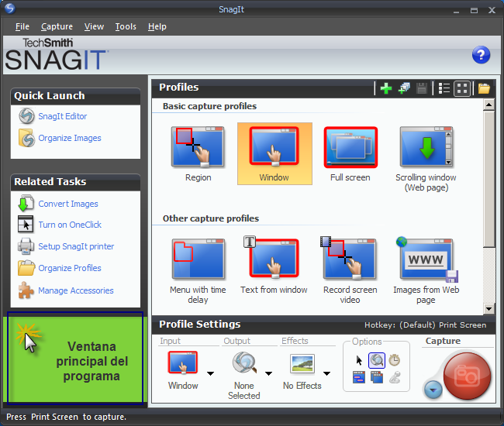Select the Images from Web page profile
The width and height of the screenshot is (504, 426).
click(426, 271)
